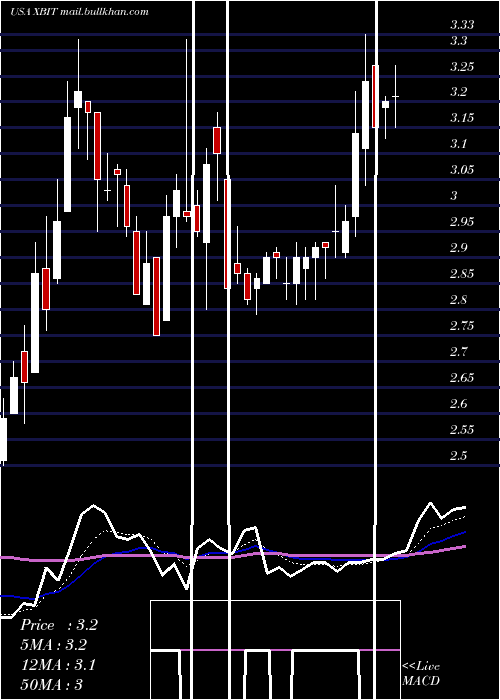Click the 12MA : 3.1 readout
The height and width of the screenshot is (700, 500).
coord(58,665)
